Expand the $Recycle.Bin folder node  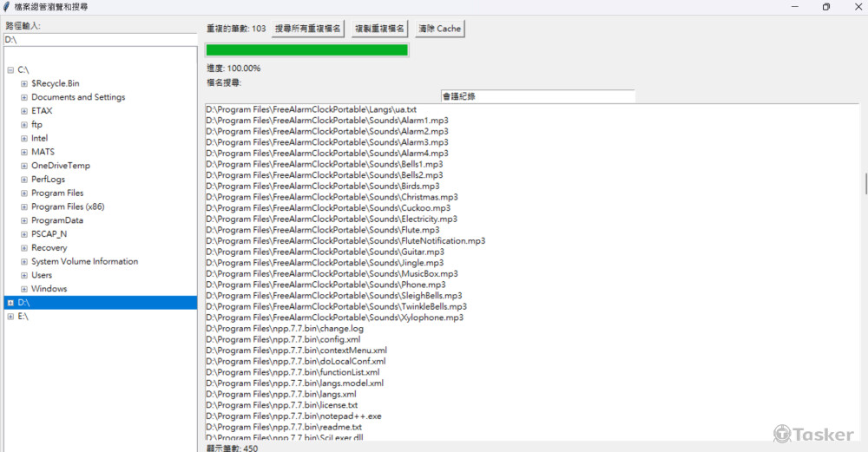click(x=23, y=83)
